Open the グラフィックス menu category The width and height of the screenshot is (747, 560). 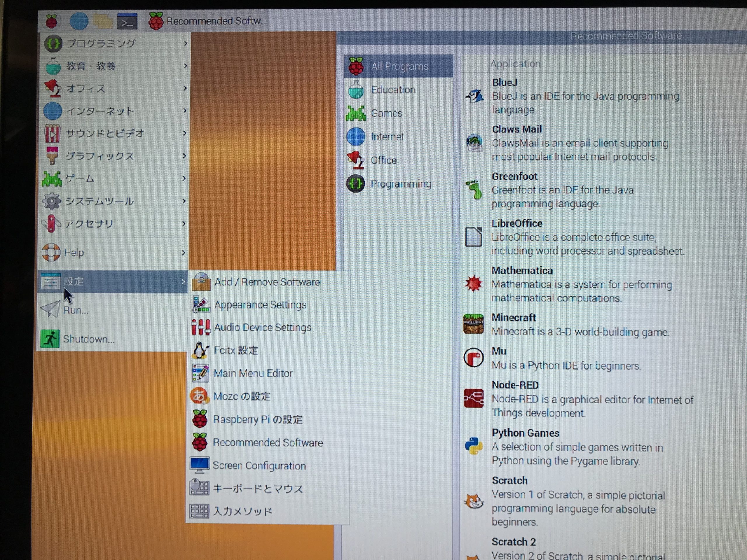click(114, 156)
